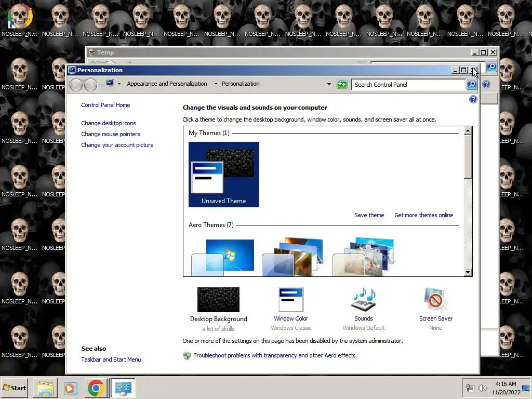The image size is (532, 399).
Task: Click the Save theme link
Action: click(369, 215)
